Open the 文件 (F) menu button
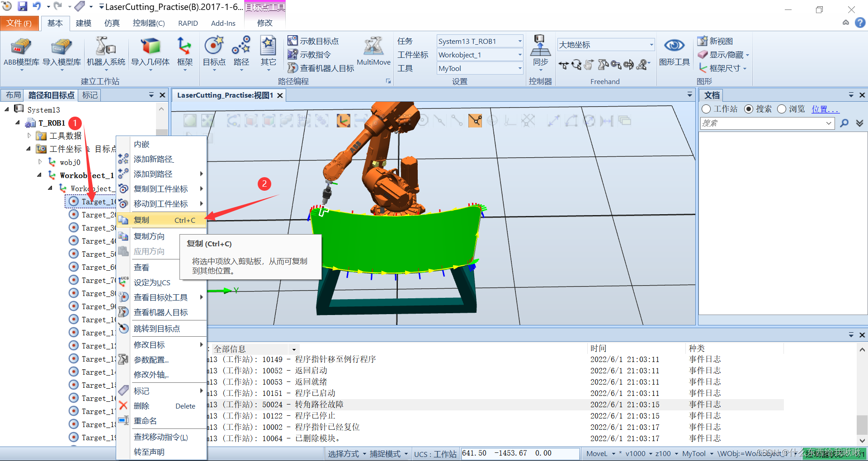The height and width of the screenshot is (461, 868). coord(19,23)
